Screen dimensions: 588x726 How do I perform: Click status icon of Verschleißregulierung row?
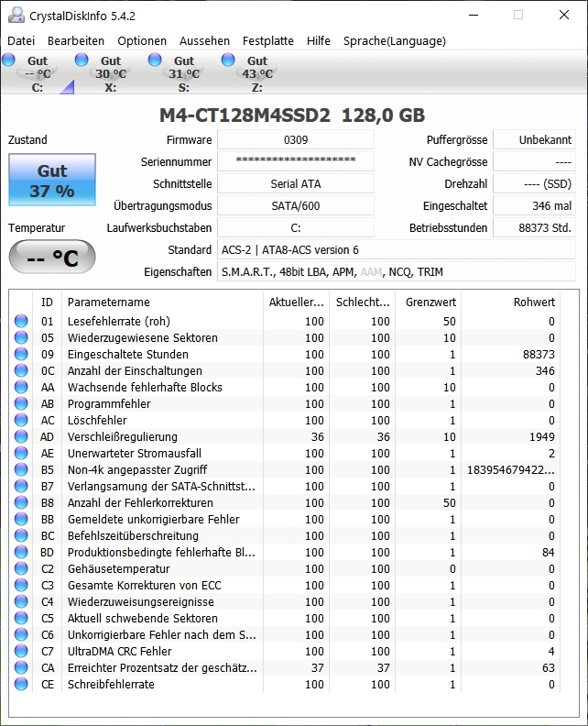click(x=21, y=436)
